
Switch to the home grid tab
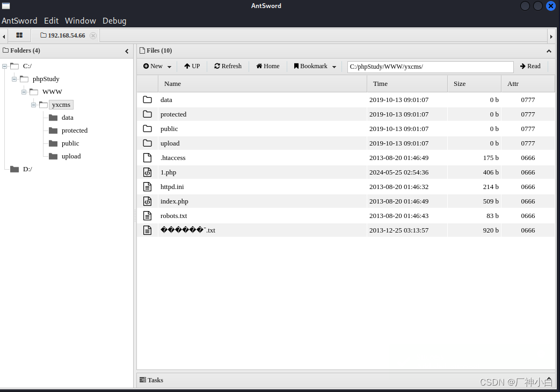click(x=19, y=35)
